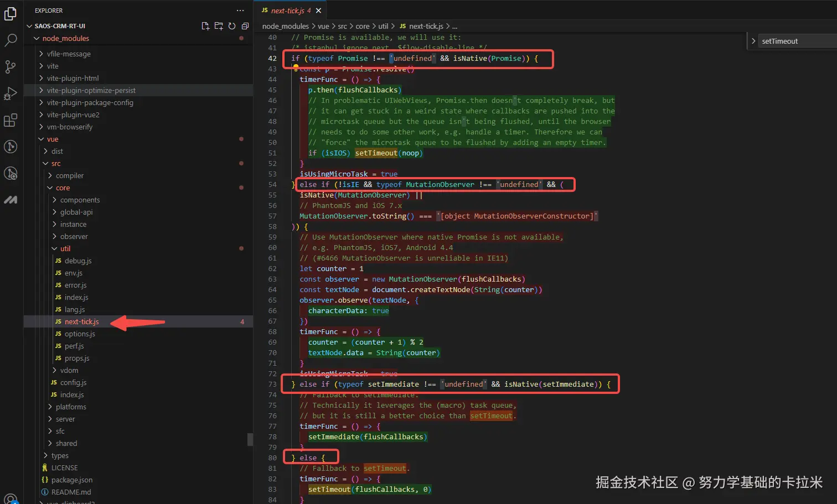Image resolution: width=837 pixels, height=504 pixels.
Task: Open index.js listed below config.js
Action: pyautogui.click(x=138, y=394)
